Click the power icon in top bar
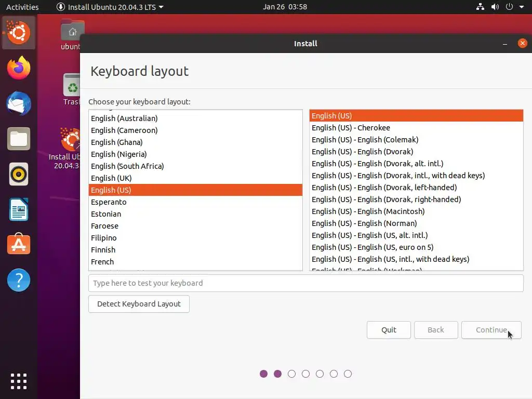The width and height of the screenshot is (532, 399). (509, 7)
